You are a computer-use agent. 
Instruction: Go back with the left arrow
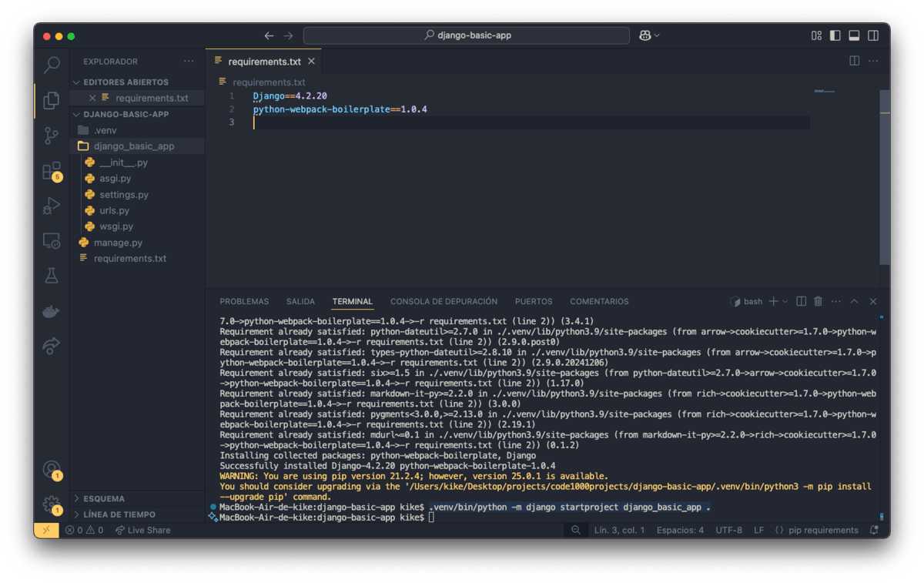pos(269,35)
